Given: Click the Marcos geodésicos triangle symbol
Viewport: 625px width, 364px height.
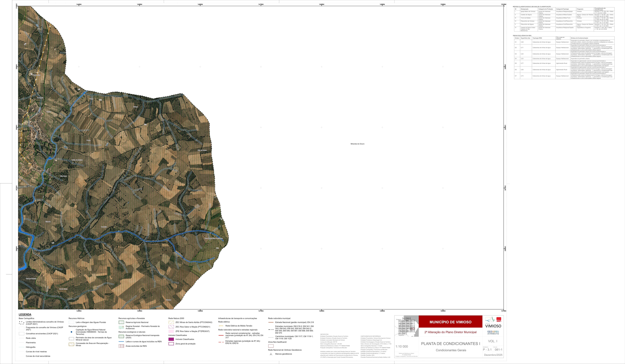Looking at the screenshot, I should click(271, 354).
